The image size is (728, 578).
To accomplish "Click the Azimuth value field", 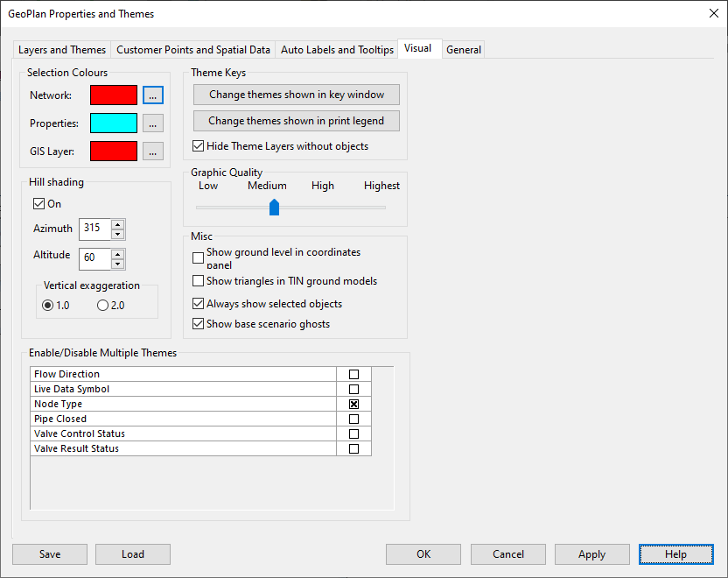I will pos(95,229).
